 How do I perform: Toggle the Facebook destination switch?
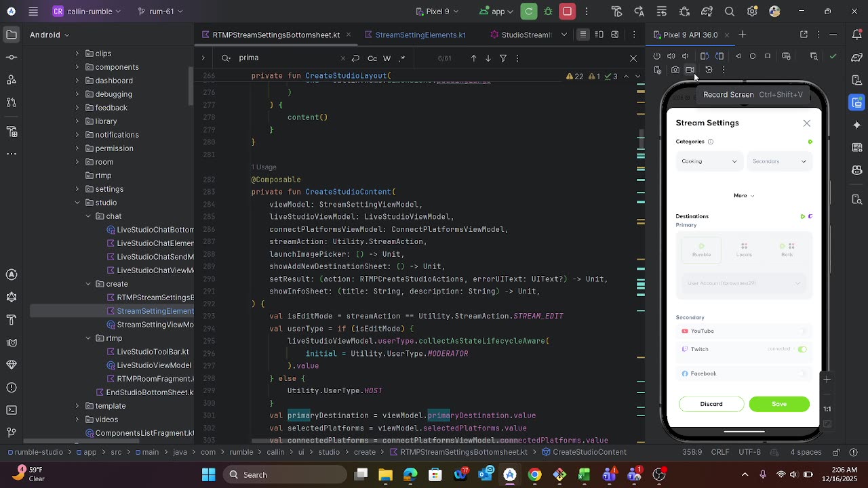click(x=802, y=373)
